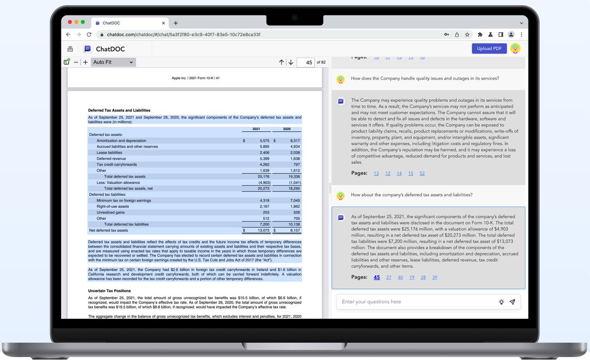The width and height of the screenshot is (590, 364).
Task: Open the Auto Fit zoom dropdown
Action: [x=113, y=62]
